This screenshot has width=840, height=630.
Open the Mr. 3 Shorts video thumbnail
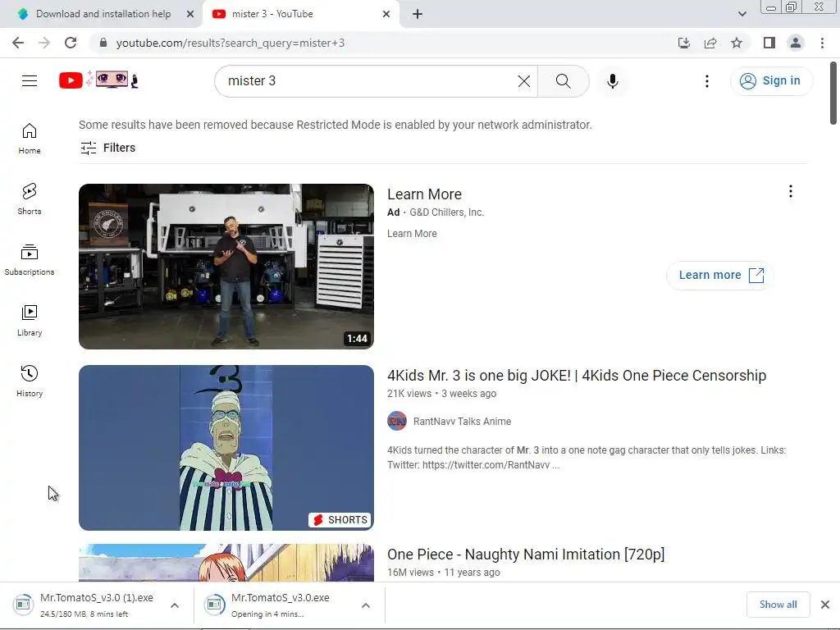226,448
